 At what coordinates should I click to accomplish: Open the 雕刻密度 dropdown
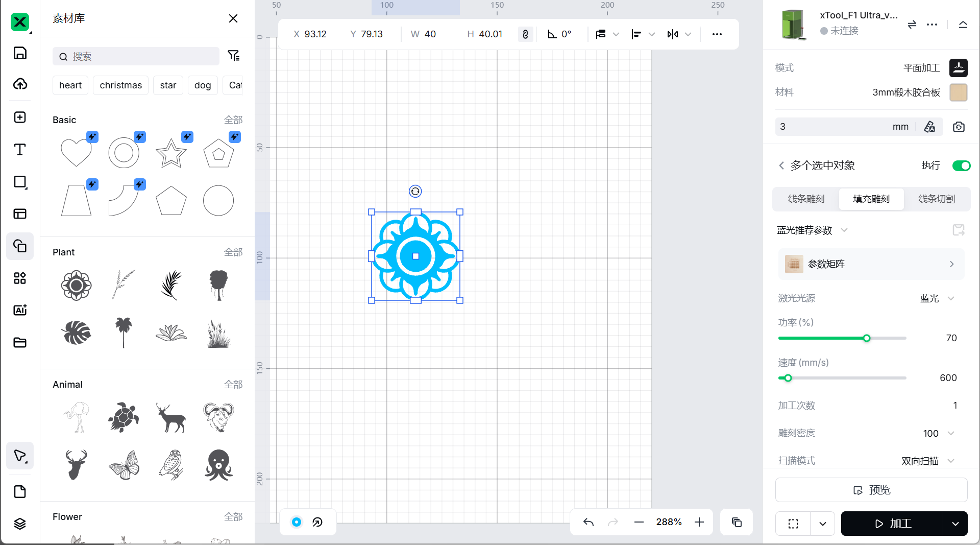coord(951,433)
